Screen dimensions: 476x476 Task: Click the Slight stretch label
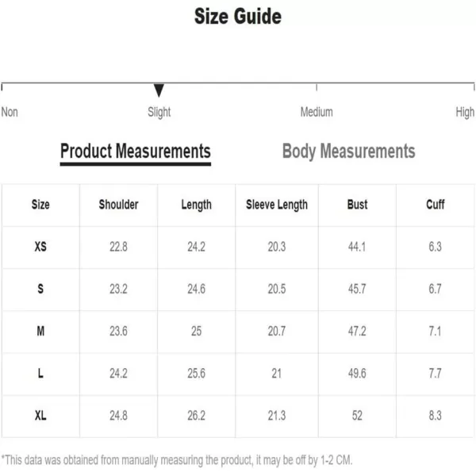159,113
